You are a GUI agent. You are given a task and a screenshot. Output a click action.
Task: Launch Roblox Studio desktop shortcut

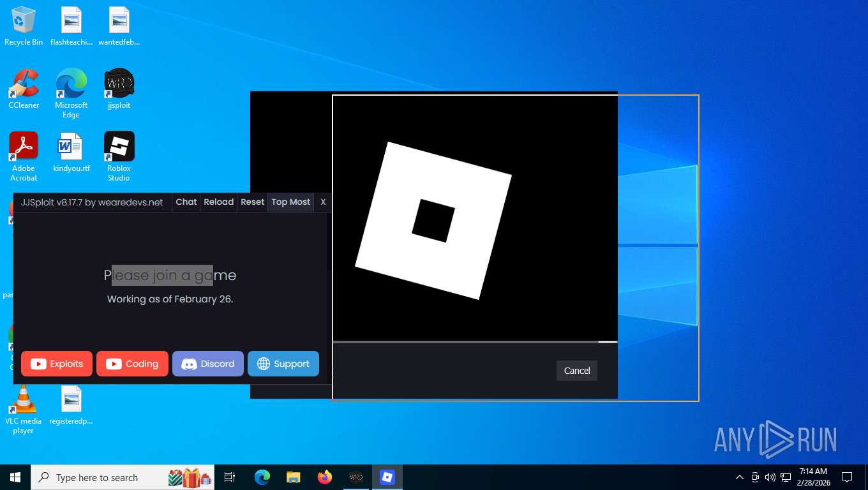119,156
